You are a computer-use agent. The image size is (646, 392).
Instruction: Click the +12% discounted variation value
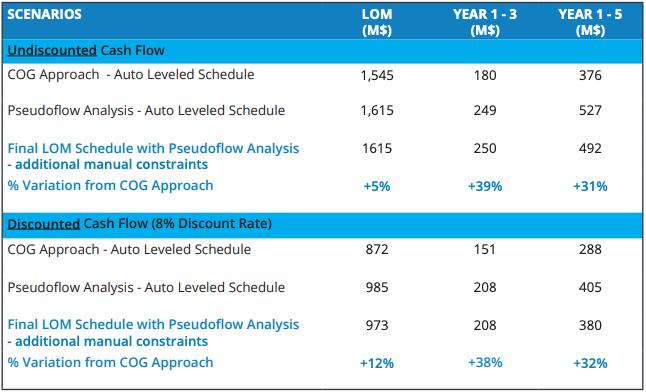point(377,363)
